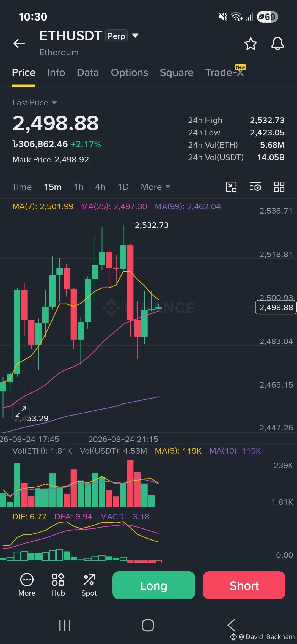Open the drawing tools chart icon

tap(231, 187)
